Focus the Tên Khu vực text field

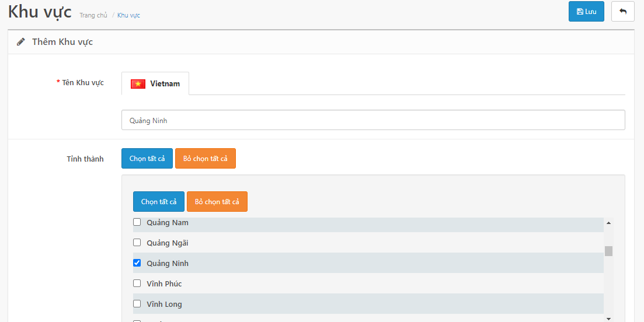373,120
